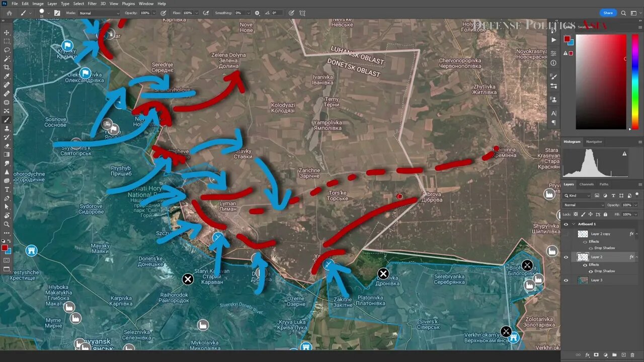Screen dimensions: 644x362
Task: Click the Home icon in the options bar
Action: pyautogui.click(x=9, y=13)
